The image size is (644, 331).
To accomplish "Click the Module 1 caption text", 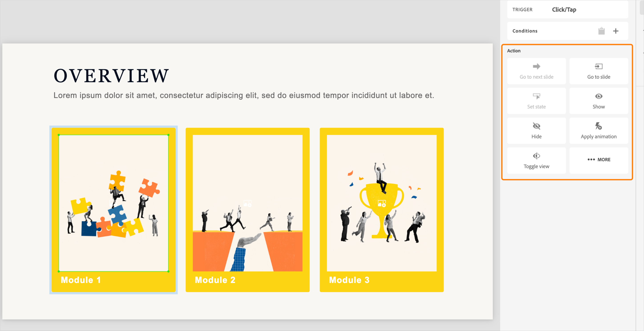I will [81, 280].
